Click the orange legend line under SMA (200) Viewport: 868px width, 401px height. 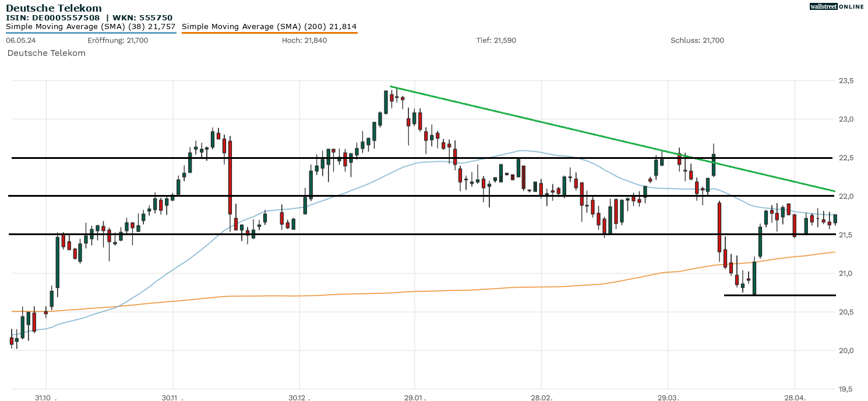point(269,33)
